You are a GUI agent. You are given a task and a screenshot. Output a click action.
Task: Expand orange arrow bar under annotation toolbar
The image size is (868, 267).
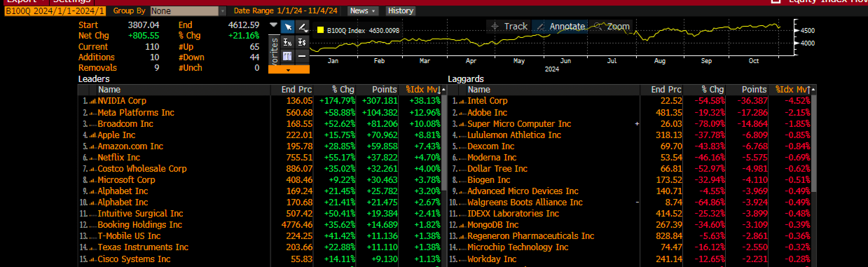[x=289, y=70]
